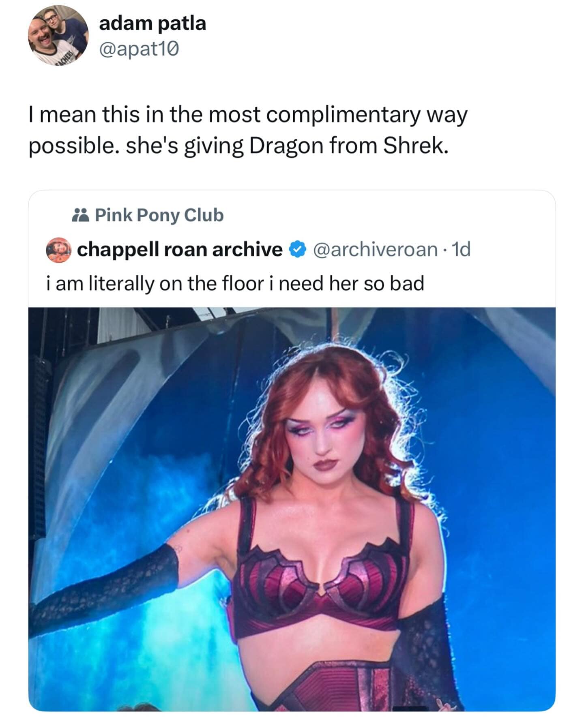Open the @apat10 handle
The width and height of the screenshot is (584, 728).
click(x=139, y=50)
